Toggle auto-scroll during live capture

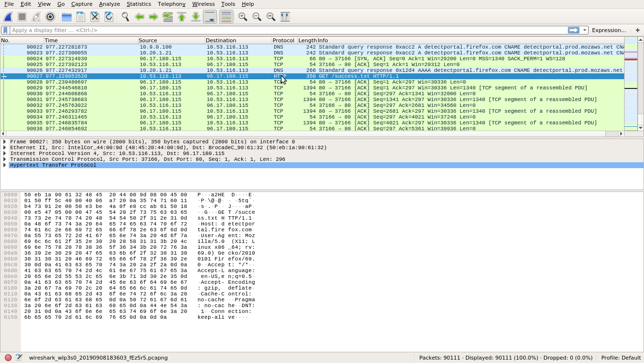click(210, 17)
